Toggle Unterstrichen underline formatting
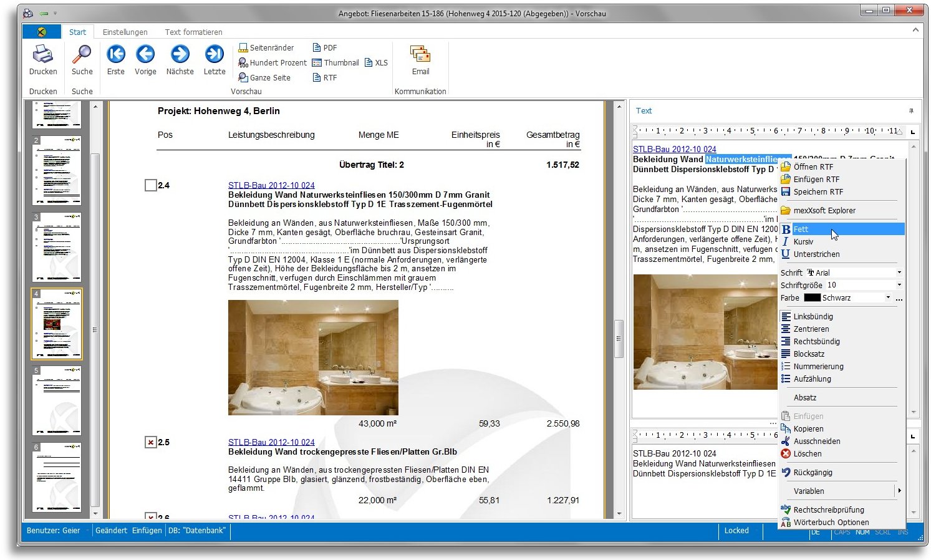 841,254
